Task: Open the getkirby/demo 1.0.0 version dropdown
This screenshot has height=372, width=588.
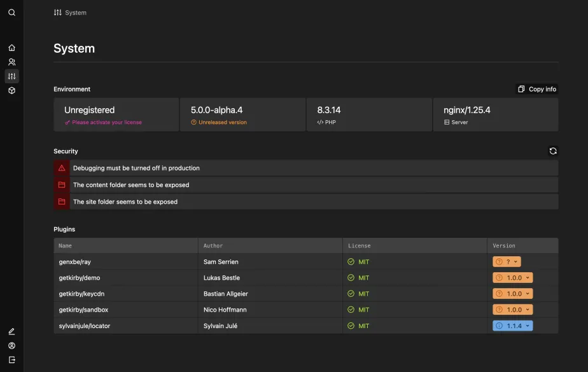Action: [512, 278]
